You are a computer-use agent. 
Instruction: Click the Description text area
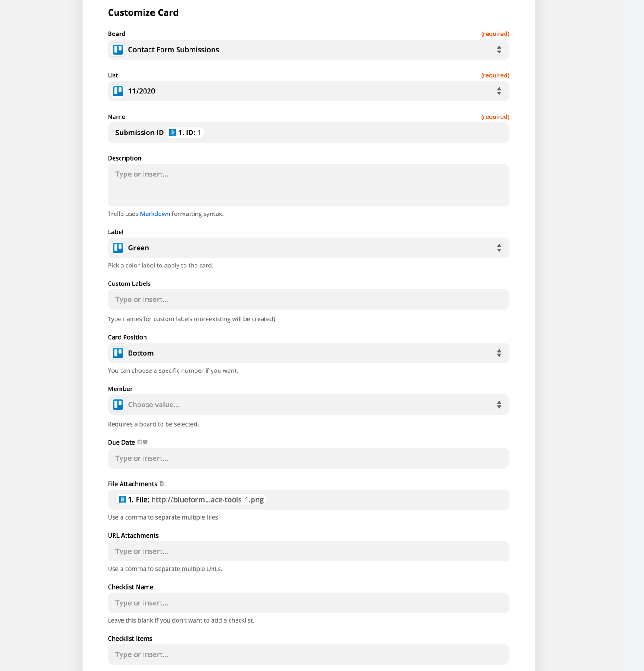coord(308,184)
